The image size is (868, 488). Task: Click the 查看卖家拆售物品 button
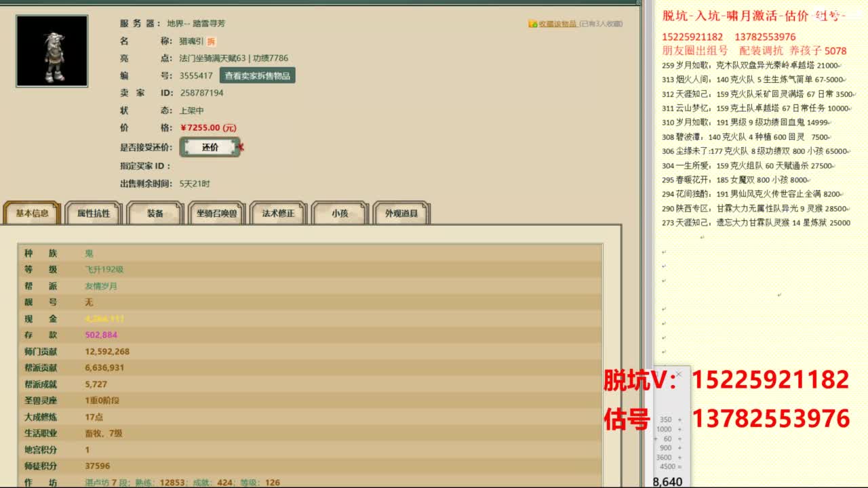tap(258, 76)
